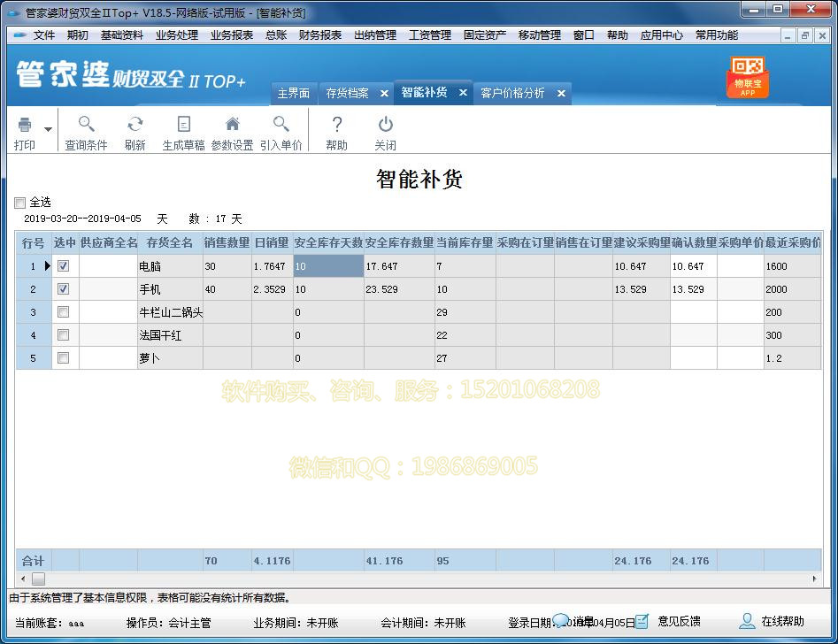Image resolution: width=838 pixels, height=644 pixels.
Task: Close the 存货档案 tab
Action: pos(382,93)
